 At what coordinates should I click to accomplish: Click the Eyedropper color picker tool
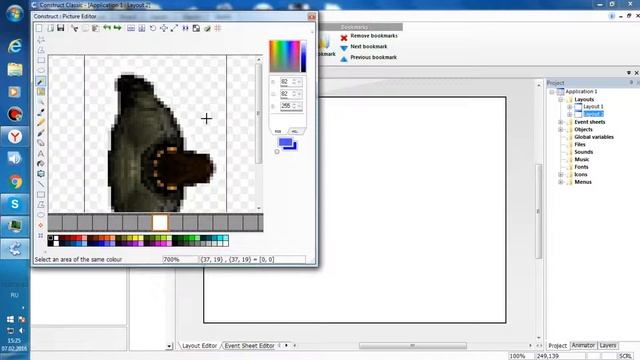point(41,112)
